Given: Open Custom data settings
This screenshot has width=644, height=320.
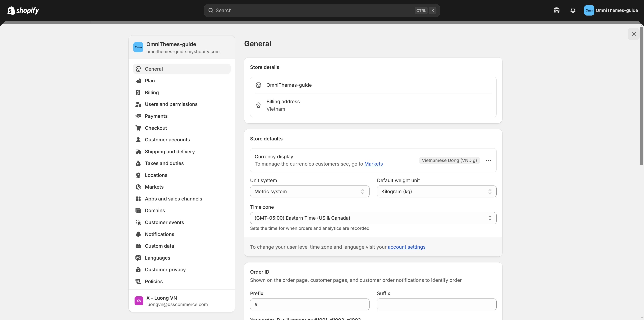Looking at the screenshot, I should [x=182, y=246].
